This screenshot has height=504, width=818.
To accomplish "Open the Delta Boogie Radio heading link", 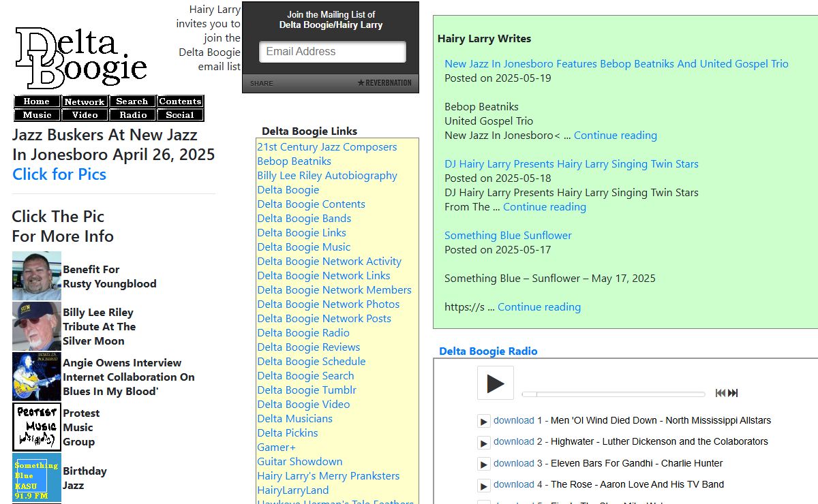I will 488,351.
